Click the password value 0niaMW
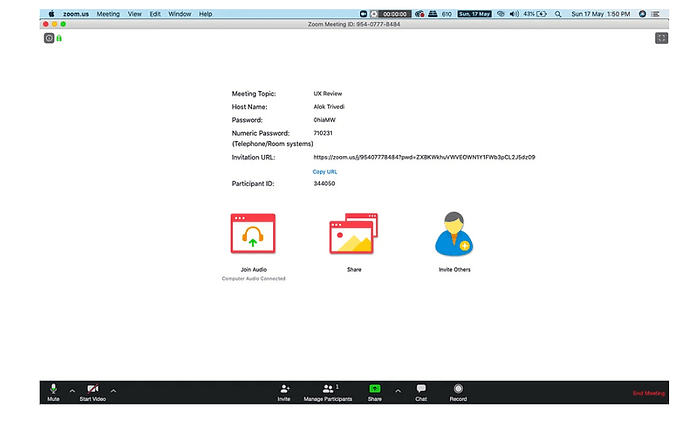Screen dimensions: 694x421 tap(324, 120)
